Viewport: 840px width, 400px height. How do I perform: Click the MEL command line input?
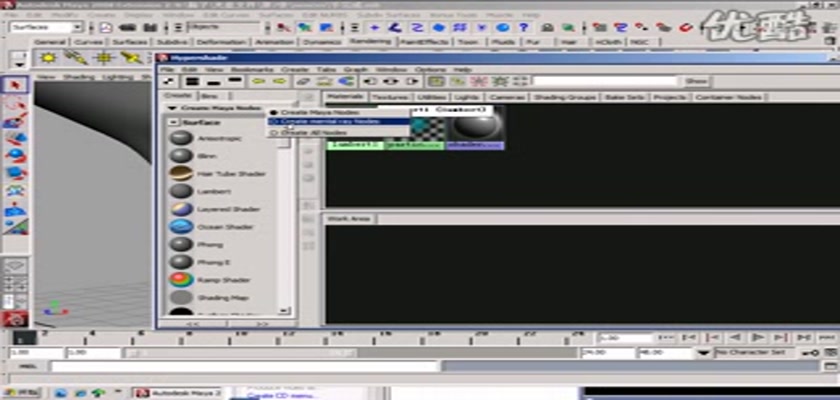[244, 367]
